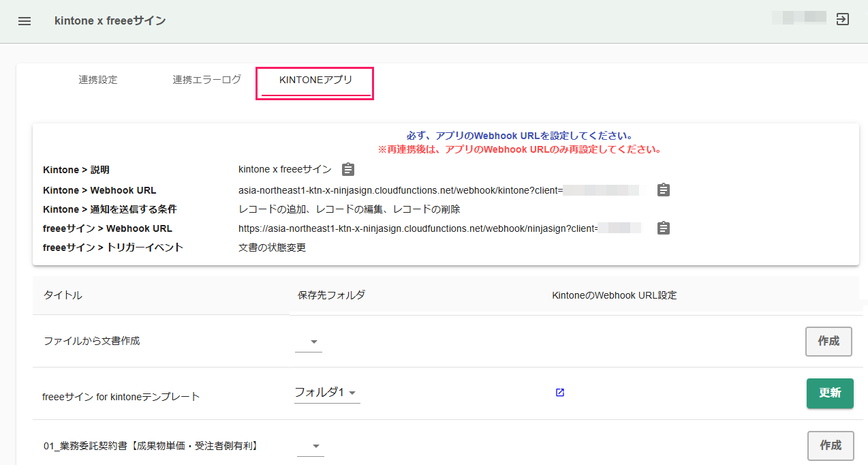The height and width of the screenshot is (465, 868).
Task: Open external link icon in freeeサイン for kintoneテンプレート row
Action: (560, 393)
